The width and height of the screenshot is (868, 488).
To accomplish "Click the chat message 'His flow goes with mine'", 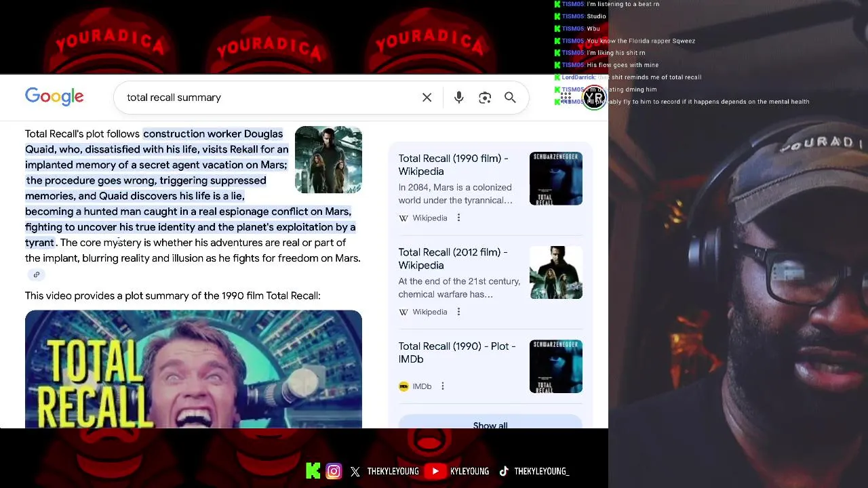I will 623,65.
